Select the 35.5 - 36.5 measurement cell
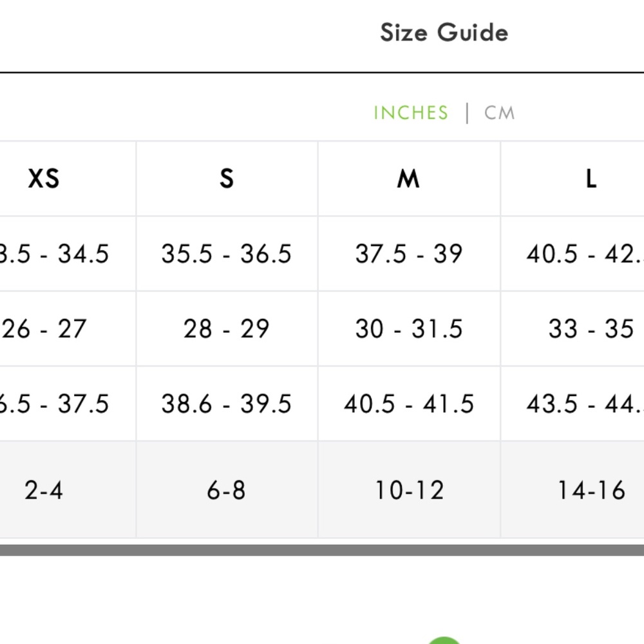 coord(227,253)
